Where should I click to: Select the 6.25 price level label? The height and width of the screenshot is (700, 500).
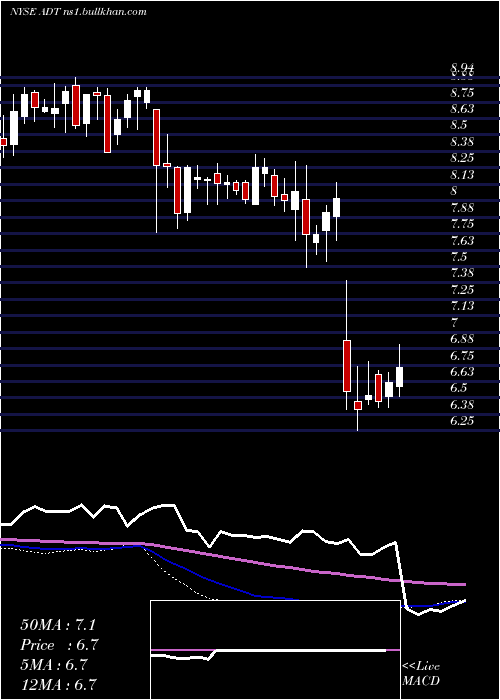pyautogui.click(x=462, y=421)
